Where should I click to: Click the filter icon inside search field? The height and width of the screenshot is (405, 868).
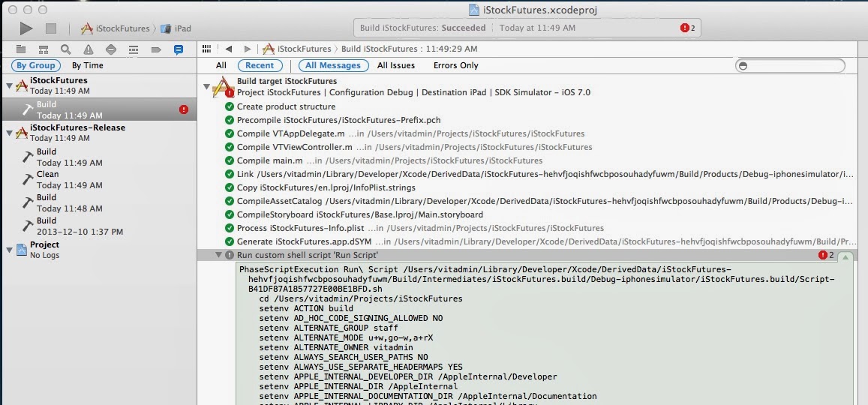[x=743, y=66]
